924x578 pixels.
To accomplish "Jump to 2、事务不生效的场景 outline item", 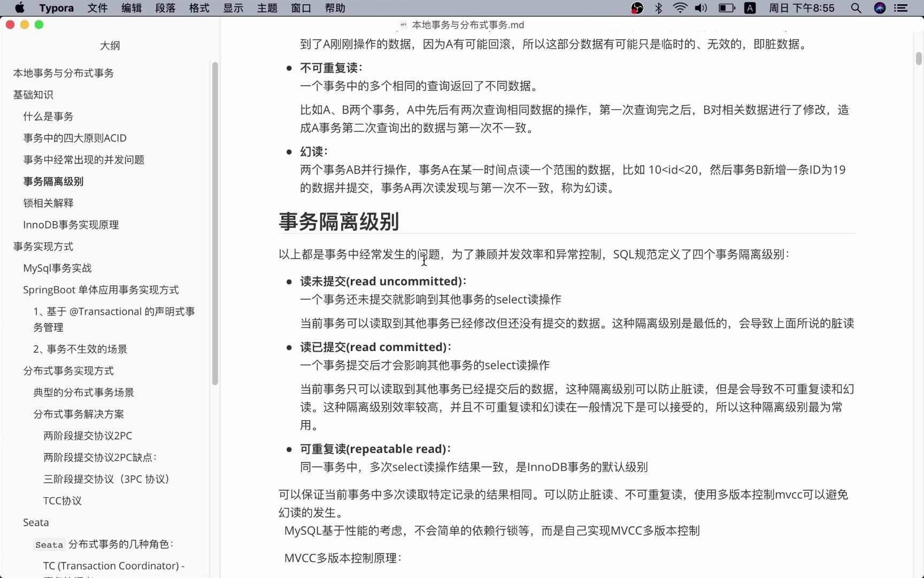I will [80, 349].
